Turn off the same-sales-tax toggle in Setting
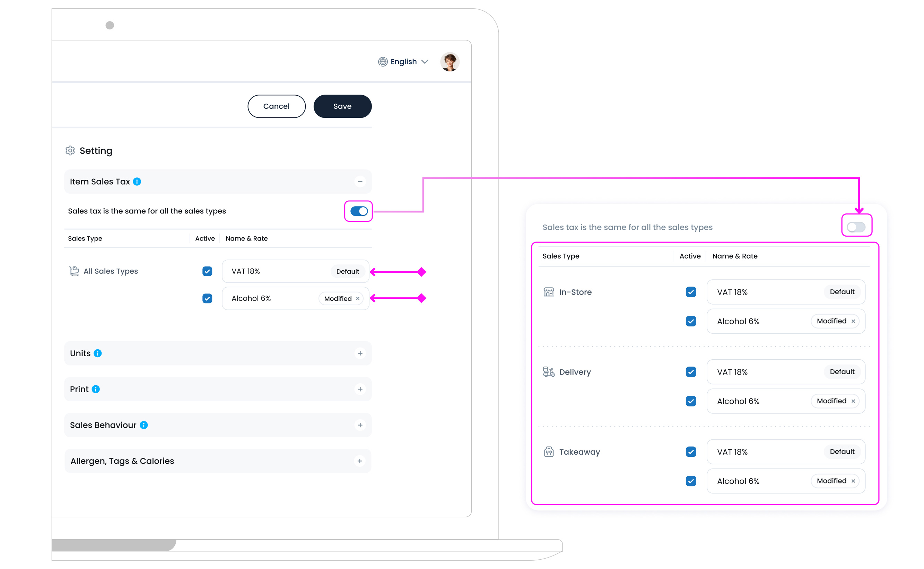The width and height of the screenshot is (924, 569). pos(359,211)
